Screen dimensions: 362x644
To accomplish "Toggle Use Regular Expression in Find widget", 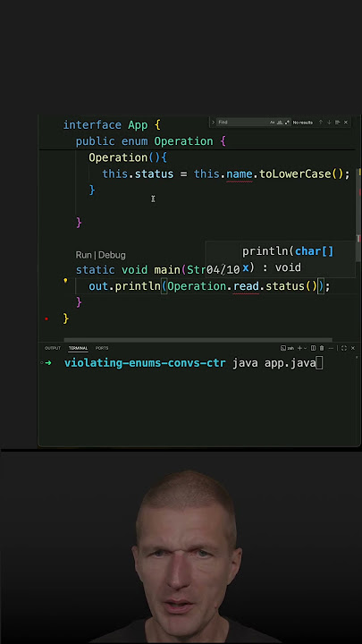I will click(287, 123).
